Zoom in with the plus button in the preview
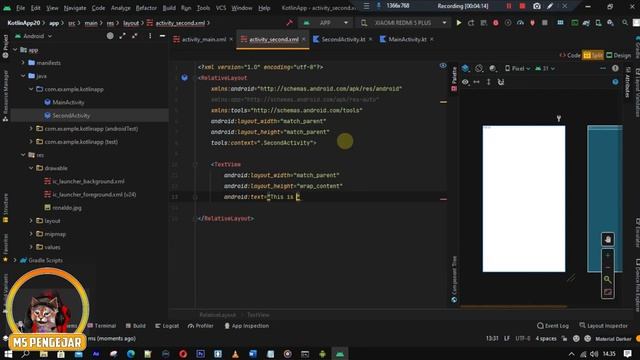Viewport: 640px width, 360px height. coord(607,255)
